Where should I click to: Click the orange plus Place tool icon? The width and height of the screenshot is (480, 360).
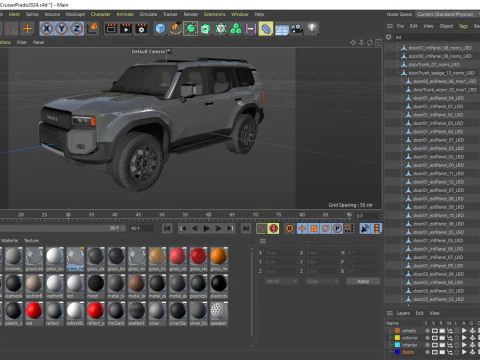point(27,29)
